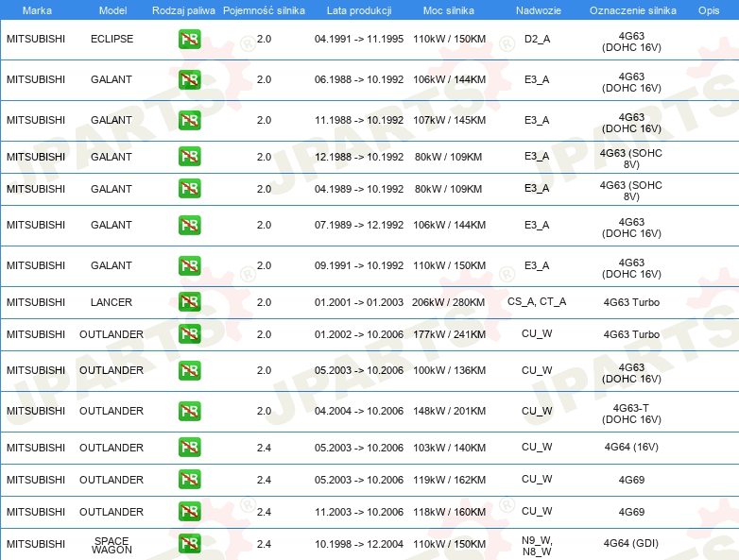Click the date range 10.1998 -> 12.2004
The image size is (739, 560).
click(x=359, y=544)
